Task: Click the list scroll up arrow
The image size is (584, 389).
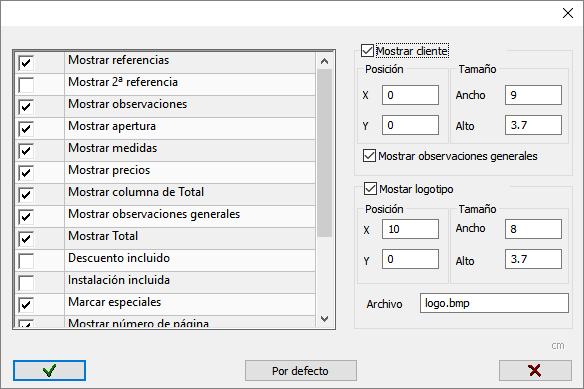Action: click(x=324, y=61)
